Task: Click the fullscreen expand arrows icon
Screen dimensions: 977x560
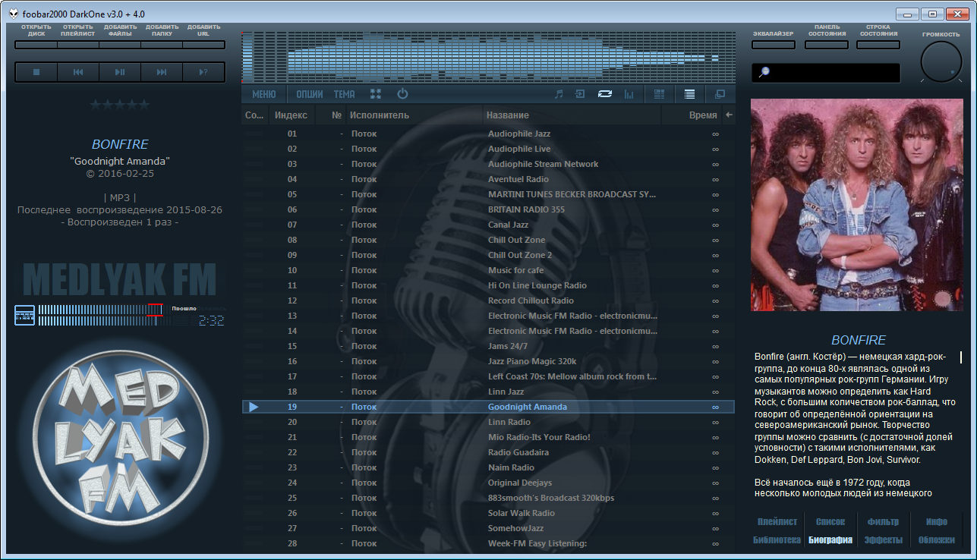Action: (375, 94)
